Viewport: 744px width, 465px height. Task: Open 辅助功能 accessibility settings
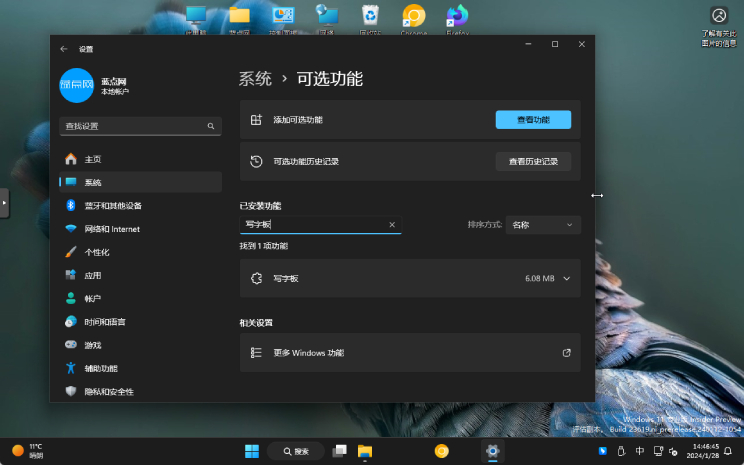pos(101,368)
